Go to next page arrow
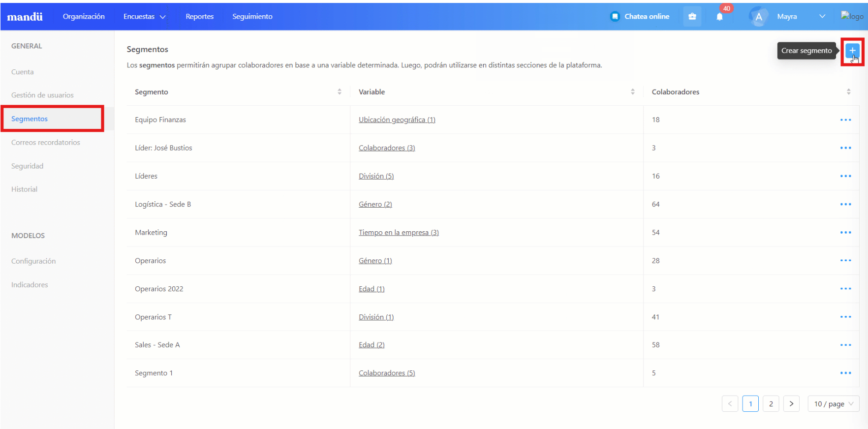Image resolution: width=868 pixels, height=429 pixels. tap(791, 404)
